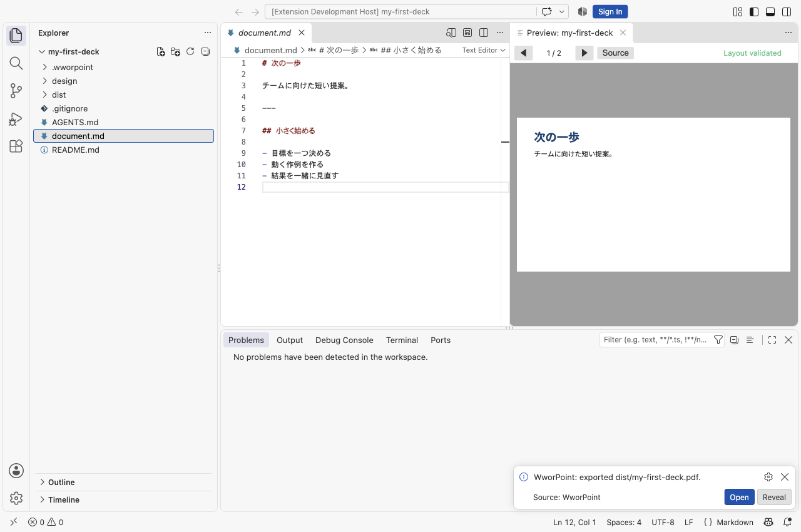
Task: Click the Copilot status icon
Action: tap(768, 522)
